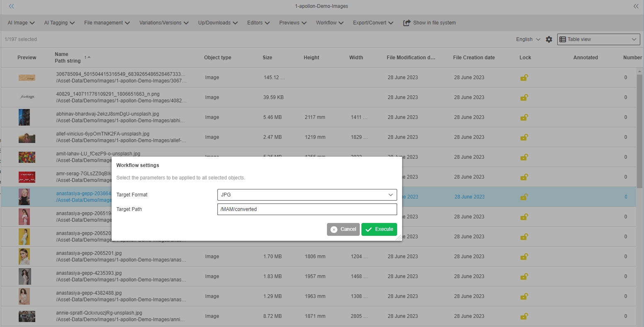The image size is (644, 327).
Task: Toggle lock on anastasiya-gepp-4382488.jpg row
Action: (524, 296)
